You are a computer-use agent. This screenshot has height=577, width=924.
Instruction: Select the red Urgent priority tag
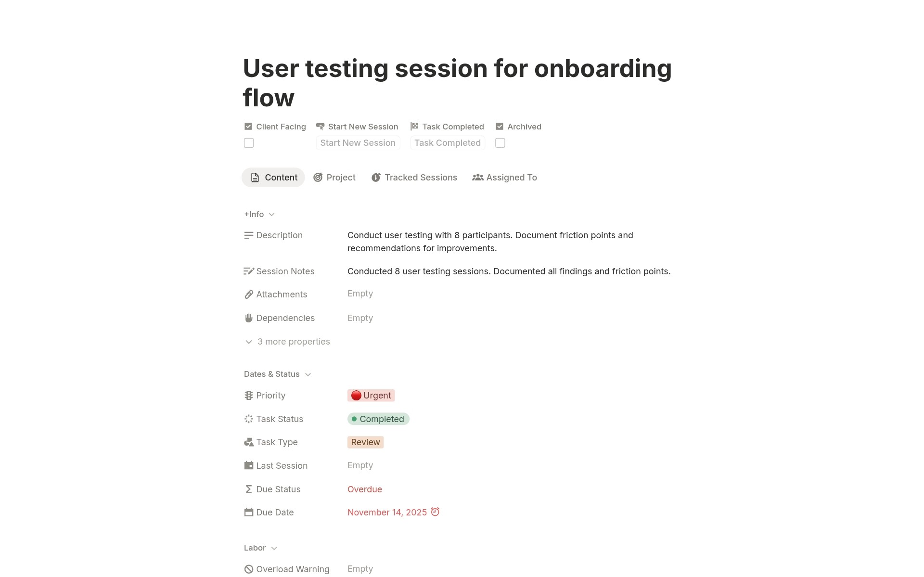[x=371, y=395]
